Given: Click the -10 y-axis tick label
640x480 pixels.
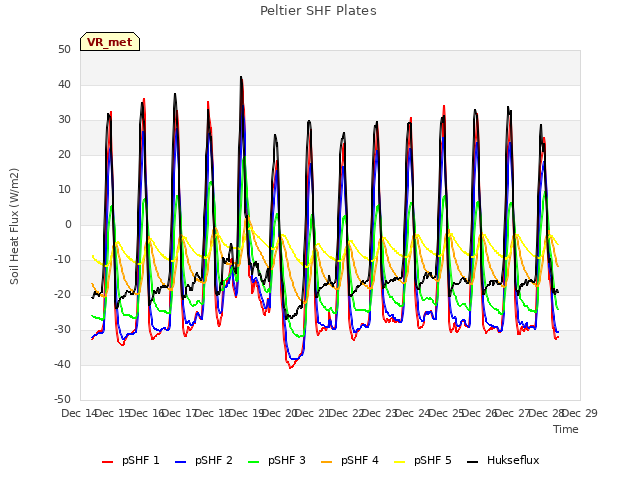Looking at the screenshot, I should (x=63, y=260).
